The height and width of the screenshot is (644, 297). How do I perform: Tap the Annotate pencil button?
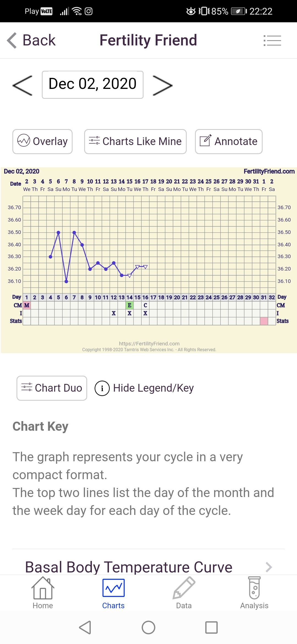pyautogui.click(x=229, y=141)
